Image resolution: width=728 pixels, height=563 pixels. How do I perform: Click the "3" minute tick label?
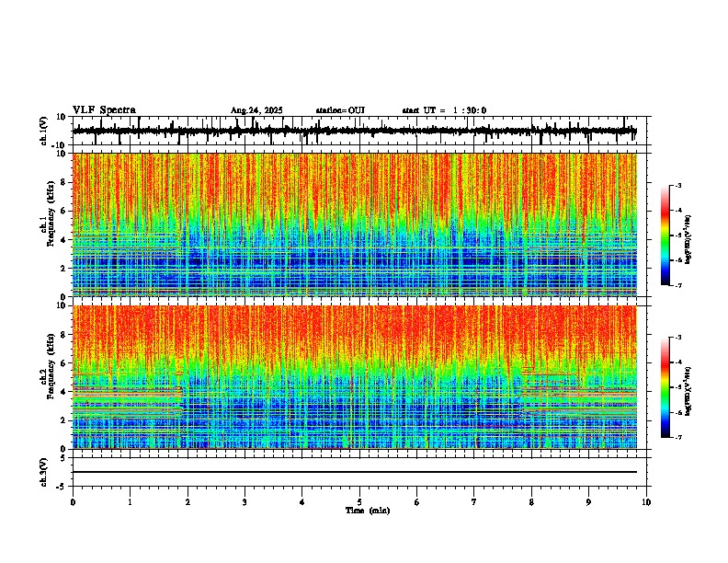[245, 502]
